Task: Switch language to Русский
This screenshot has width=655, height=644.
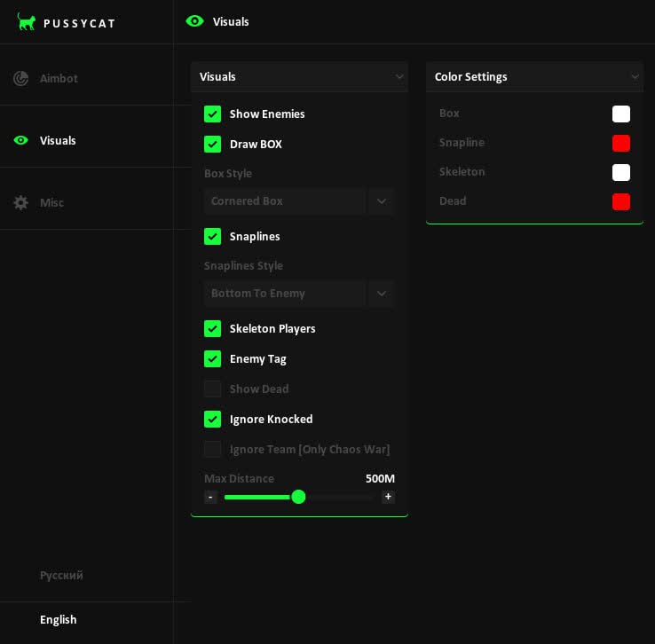Action: tap(61, 575)
